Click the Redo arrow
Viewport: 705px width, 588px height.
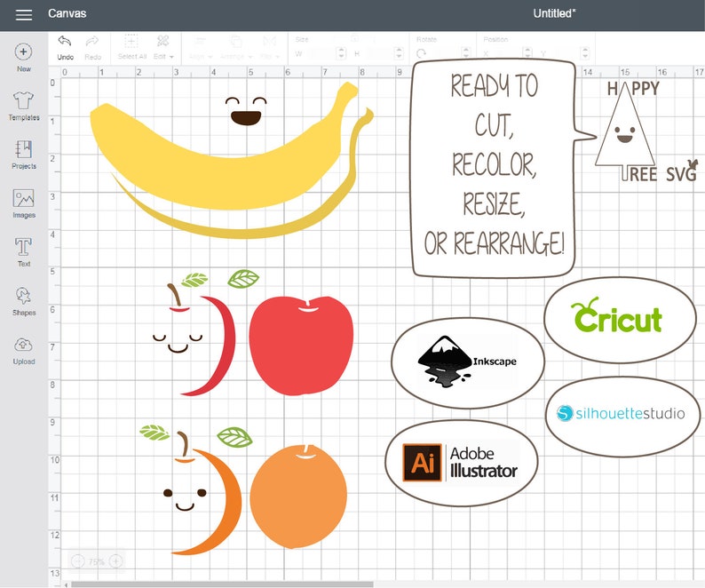[x=92, y=42]
